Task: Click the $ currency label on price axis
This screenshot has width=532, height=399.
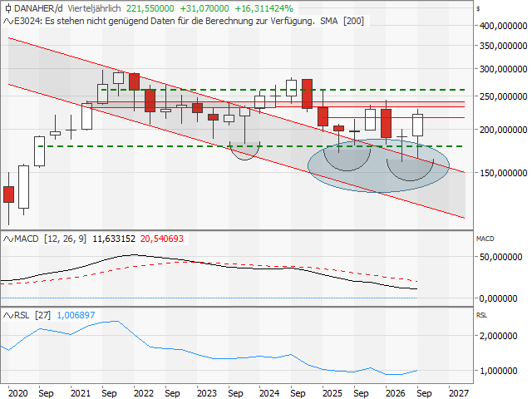Action: (x=478, y=9)
